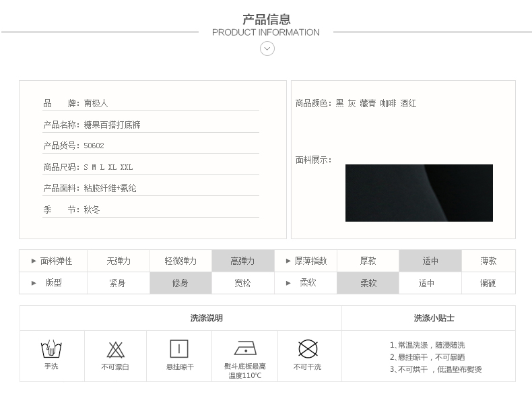The width and height of the screenshot is (532, 413).
Task: Click the hang dry square icon
Action: [x=179, y=349]
